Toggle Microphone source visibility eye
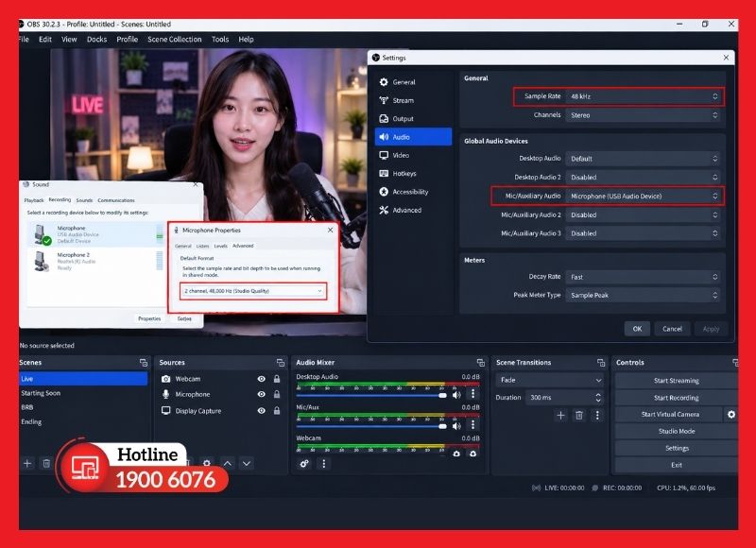This screenshot has width=756, height=548. (x=262, y=394)
